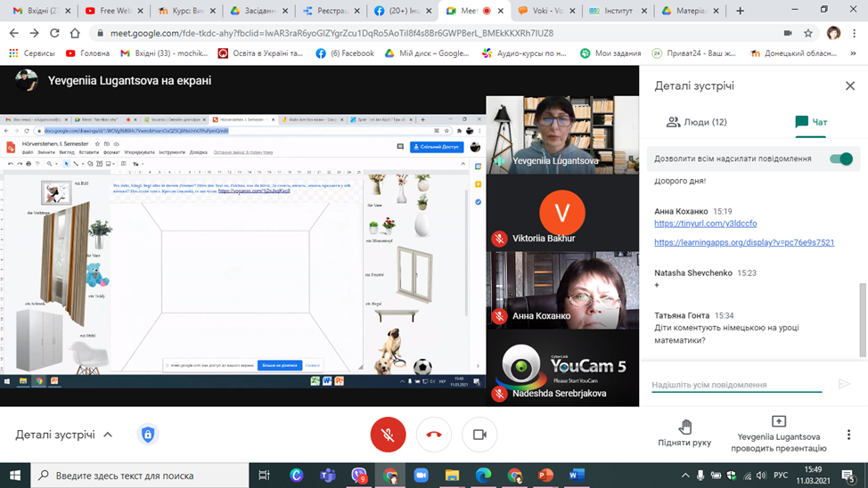Viewport: 868px width, 488px height.
Task: Switch to the Чат tab
Action: pyautogui.click(x=811, y=122)
